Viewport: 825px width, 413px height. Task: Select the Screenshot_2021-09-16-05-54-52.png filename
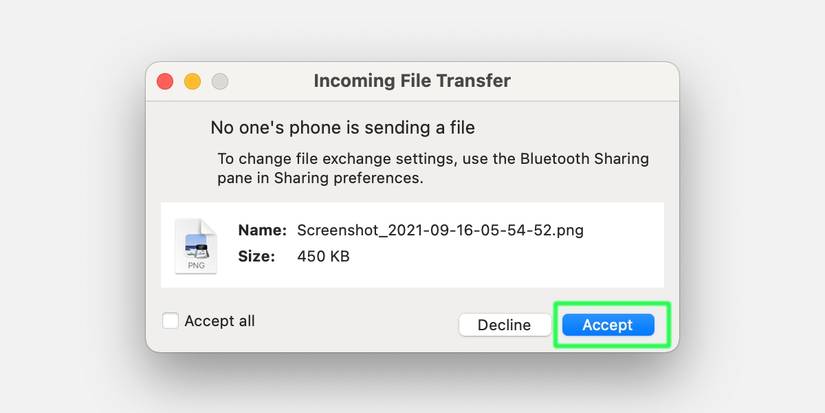[x=440, y=230]
